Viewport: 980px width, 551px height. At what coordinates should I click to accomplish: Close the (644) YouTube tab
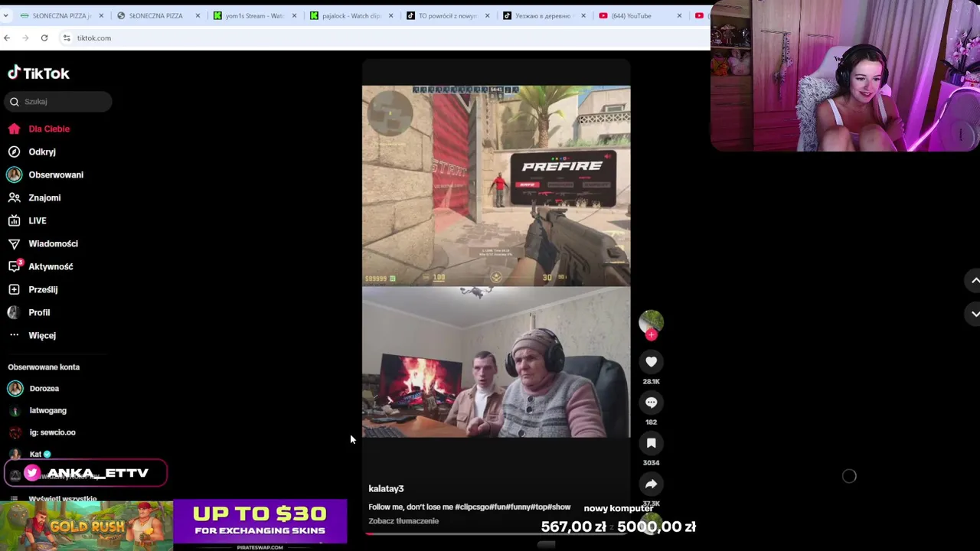[679, 15]
